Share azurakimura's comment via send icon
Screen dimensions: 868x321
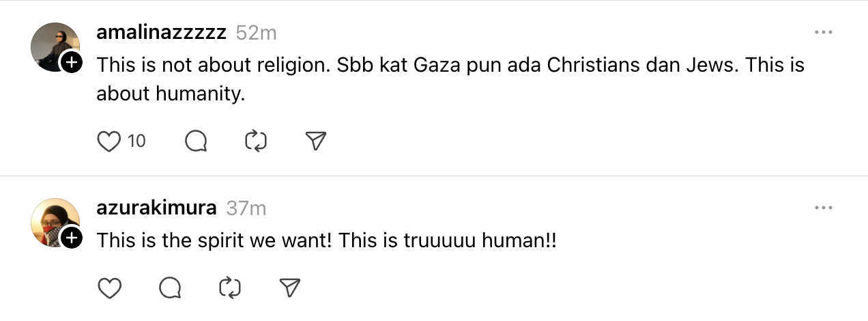pos(290,288)
